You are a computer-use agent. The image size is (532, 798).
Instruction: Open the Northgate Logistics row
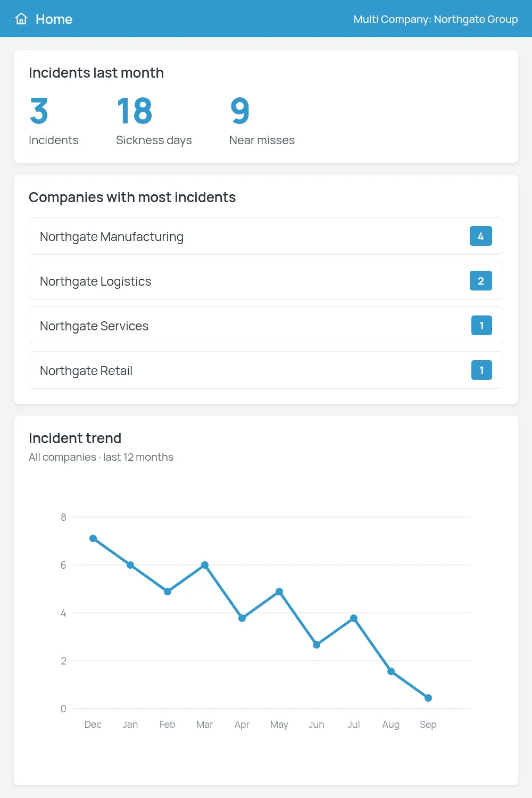click(x=266, y=281)
